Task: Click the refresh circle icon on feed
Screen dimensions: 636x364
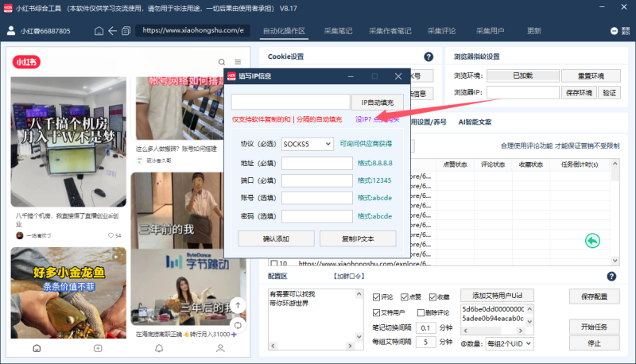Action: [x=238, y=325]
